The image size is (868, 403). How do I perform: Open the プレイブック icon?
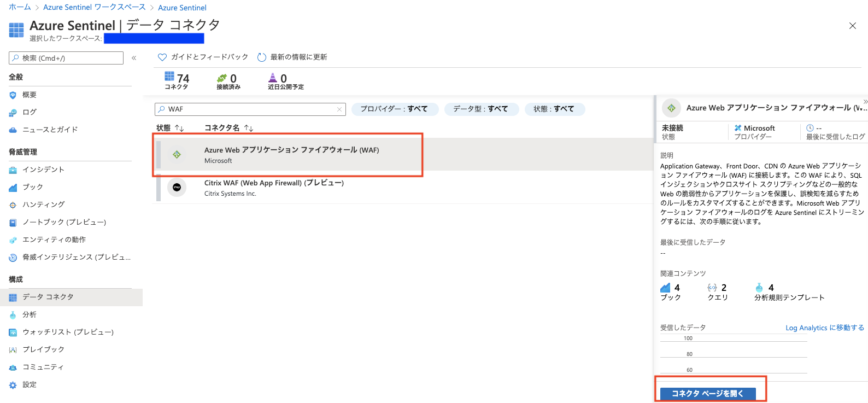tap(13, 350)
